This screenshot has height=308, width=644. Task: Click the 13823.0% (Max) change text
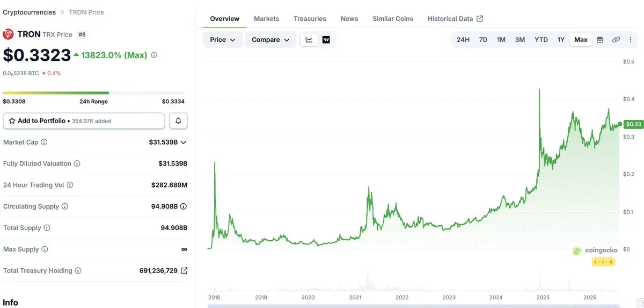point(114,55)
